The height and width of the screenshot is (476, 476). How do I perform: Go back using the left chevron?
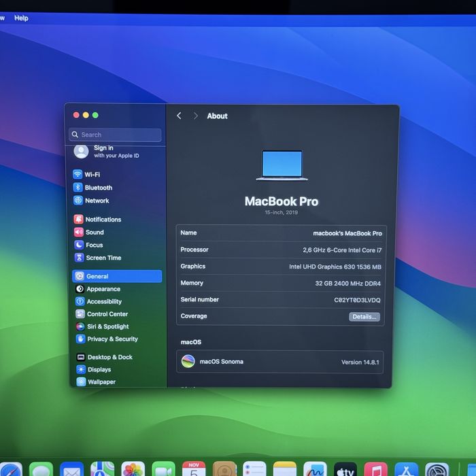[179, 116]
